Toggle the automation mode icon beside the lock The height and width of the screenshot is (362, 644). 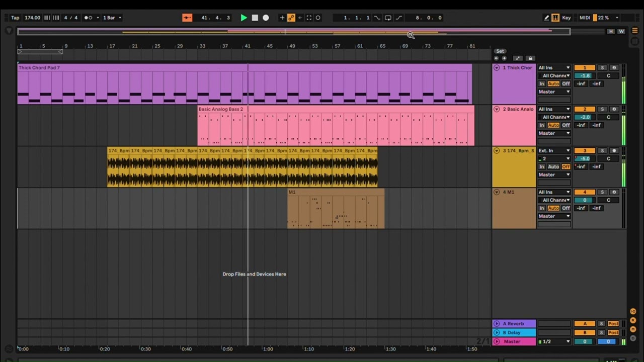pyautogui.click(x=518, y=58)
